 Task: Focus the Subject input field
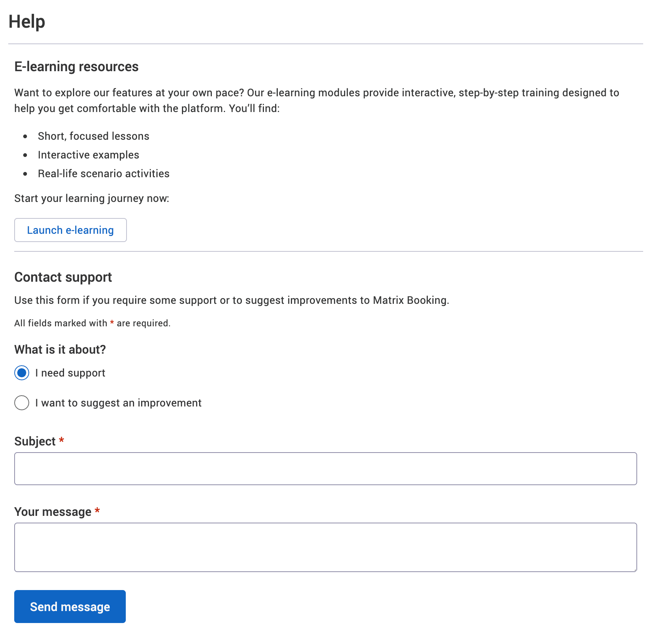pyautogui.click(x=325, y=469)
